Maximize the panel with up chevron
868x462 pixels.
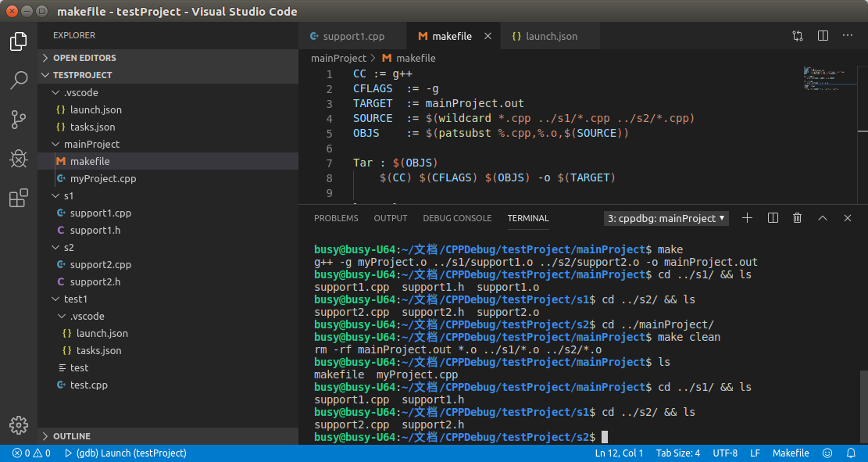pyautogui.click(x=823, y=218)
